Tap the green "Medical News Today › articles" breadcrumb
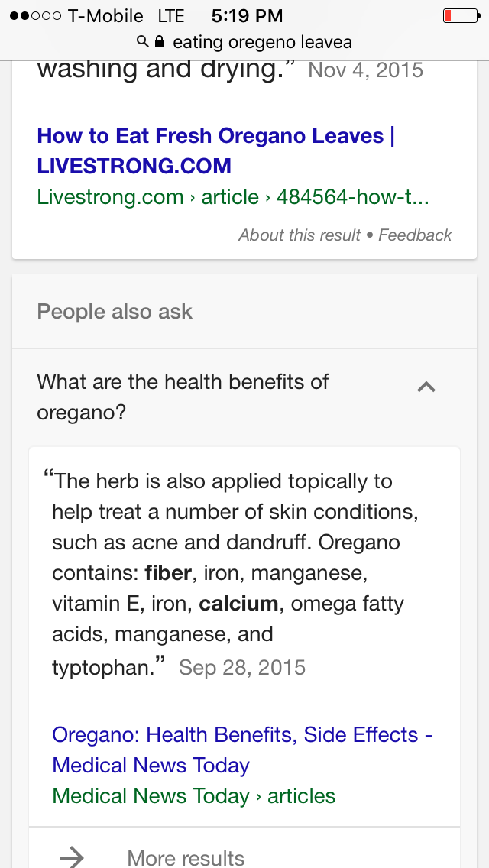The width and height of the screenshot is (489, 868). coord(193,796)
